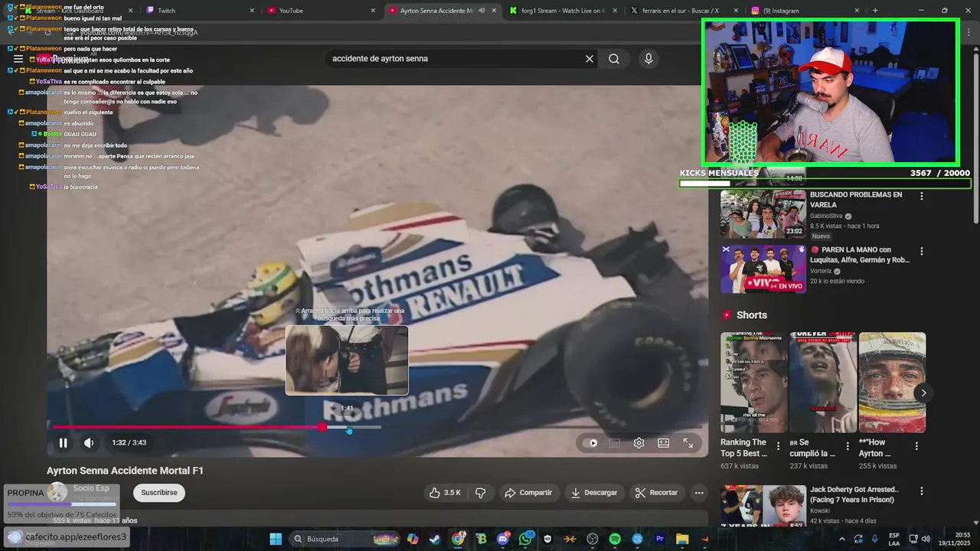Mute the video volume speaker icon
This screenshot has width=980, height=551.
(89, 442)
